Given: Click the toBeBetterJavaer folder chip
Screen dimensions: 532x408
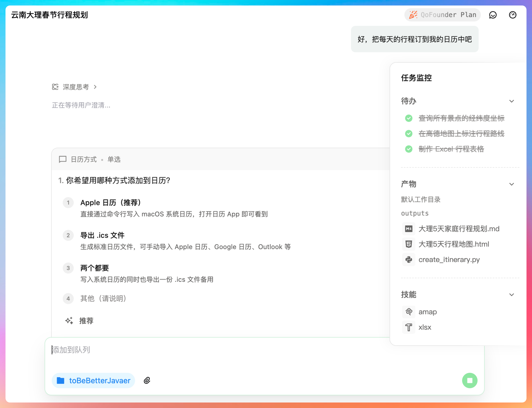Looking at the screenshot, I should tap(94, 380).
